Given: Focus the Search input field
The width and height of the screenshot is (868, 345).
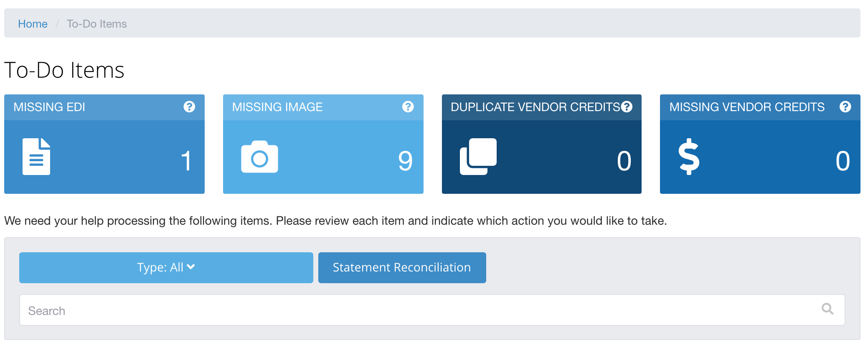Looking at the screenshot, I should [x=418, y=310].
